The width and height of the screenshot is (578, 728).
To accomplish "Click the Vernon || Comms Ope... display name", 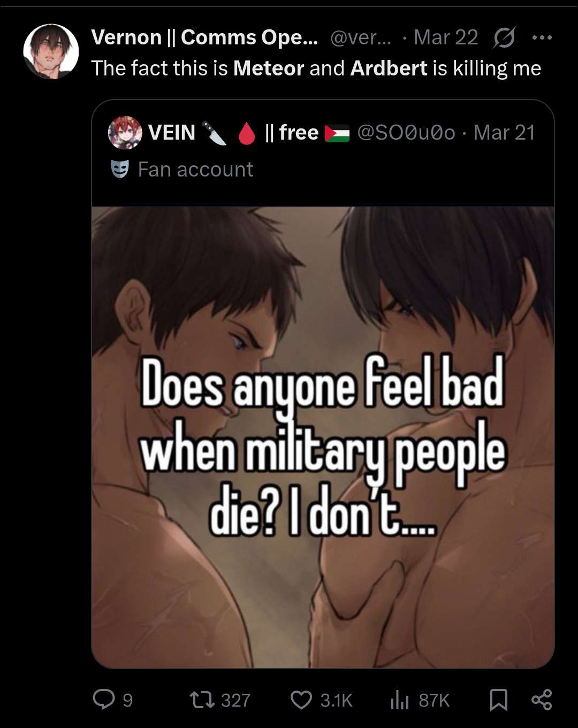I will (204, 37).
